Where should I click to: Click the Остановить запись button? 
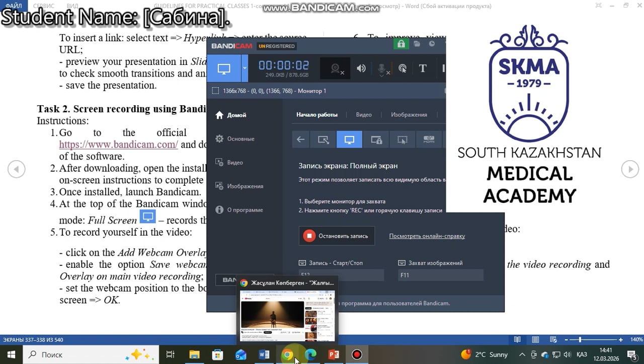click(x=337, y=236)
